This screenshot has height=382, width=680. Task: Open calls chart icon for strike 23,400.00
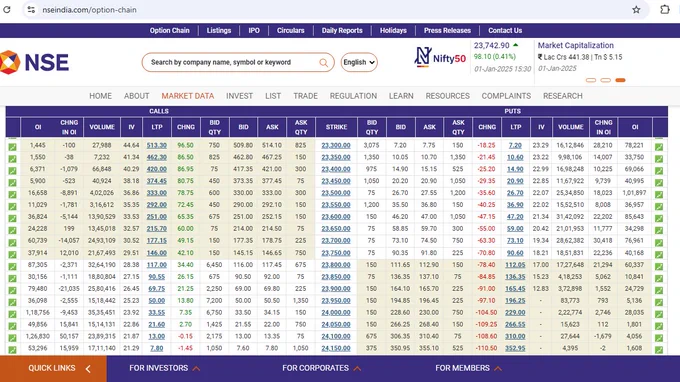pyautogui.click(x=13, y=171)
